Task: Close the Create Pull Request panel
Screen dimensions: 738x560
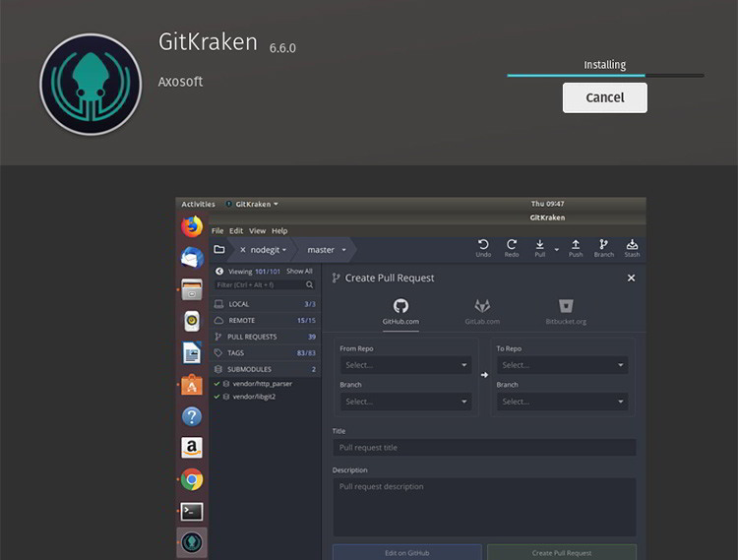Action: click(631, 279)
